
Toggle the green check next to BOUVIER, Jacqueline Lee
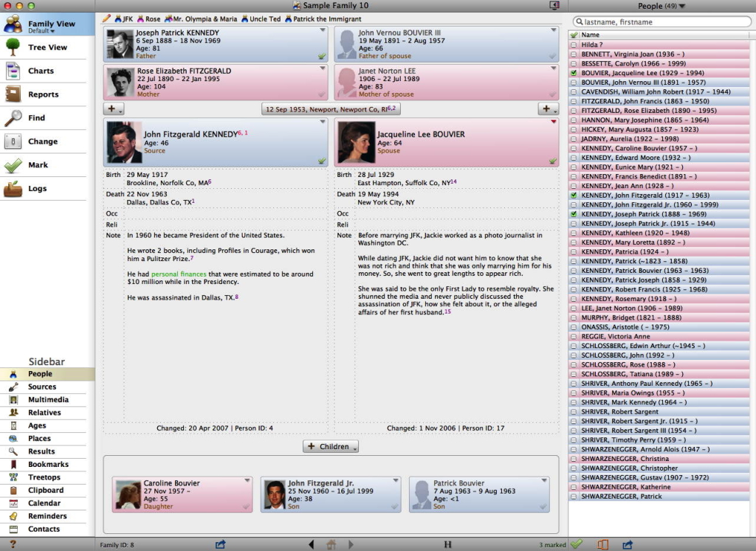(572, 72)
